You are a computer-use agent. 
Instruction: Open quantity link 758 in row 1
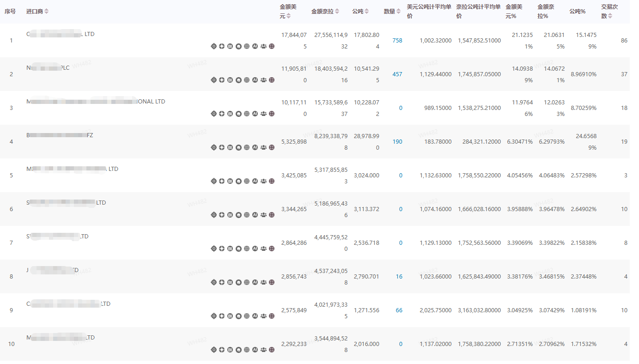pos(397,41)
